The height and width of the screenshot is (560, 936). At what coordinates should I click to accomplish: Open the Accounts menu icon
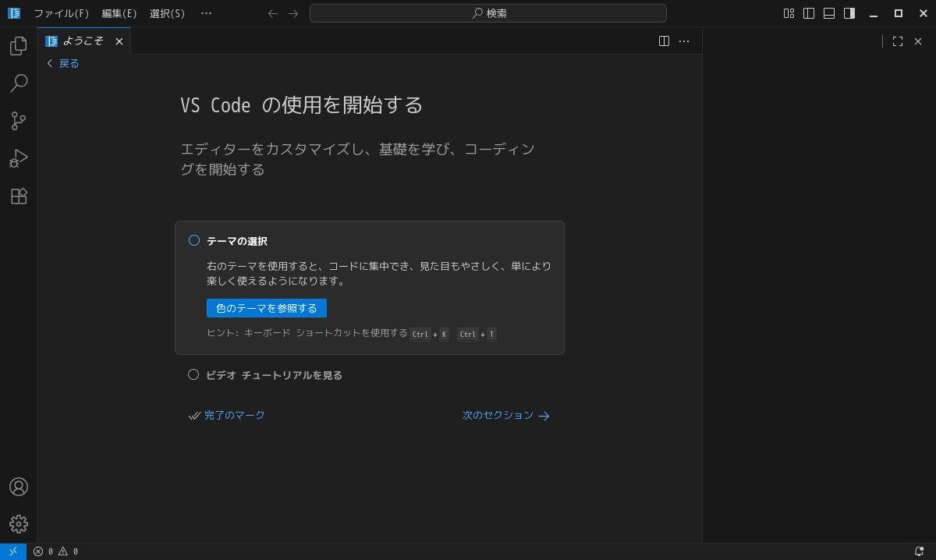click(19, 487)
